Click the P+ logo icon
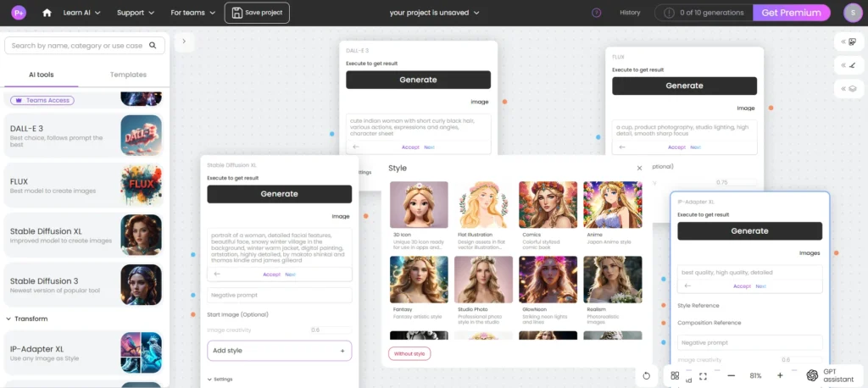The width and height of the screenshot is (868, 388). pos(19,12)
